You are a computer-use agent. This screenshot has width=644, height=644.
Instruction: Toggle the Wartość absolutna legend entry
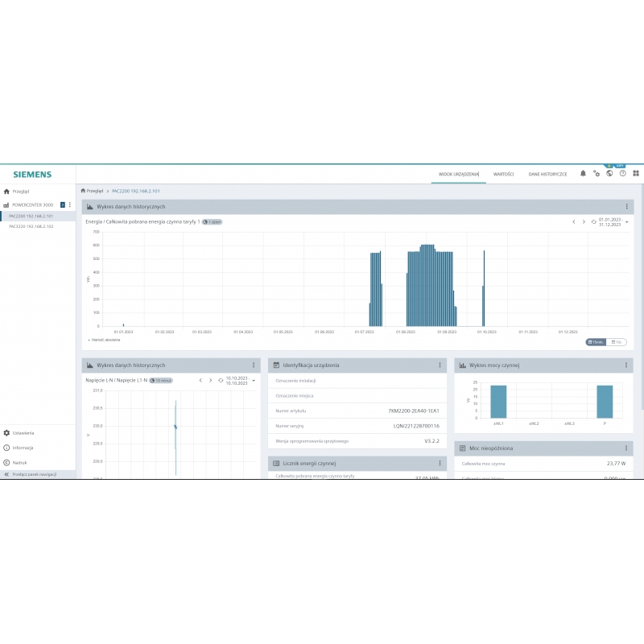[x=103, y=340]
